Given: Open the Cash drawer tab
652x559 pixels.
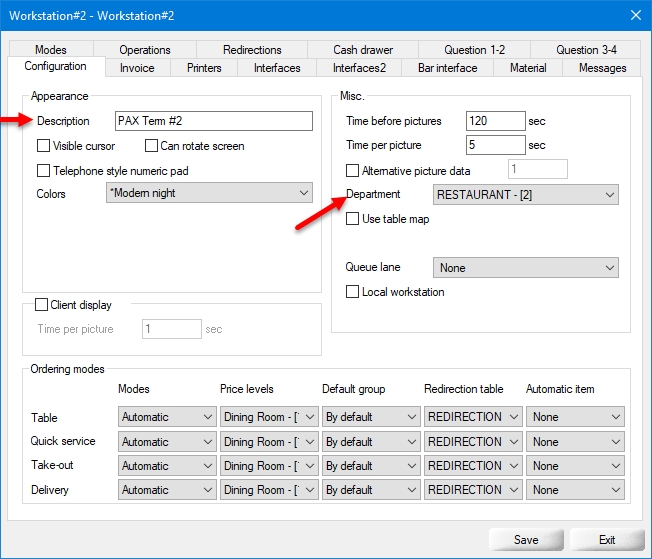Looking at the screenshot, I should [363, 50].
